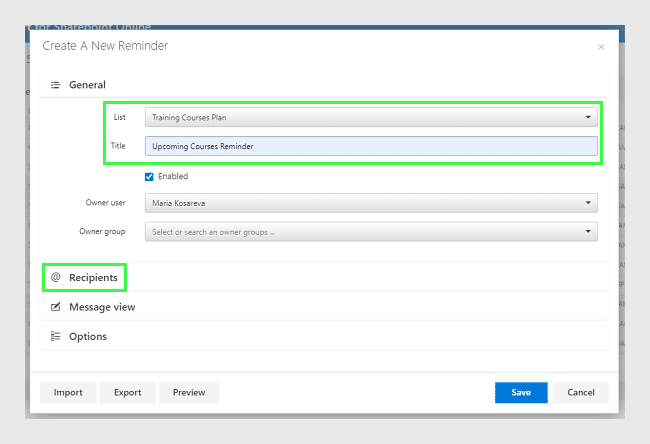Screen dimensions: 650x444
Task: Click the Message view edit icon
Action: [56, 307]
